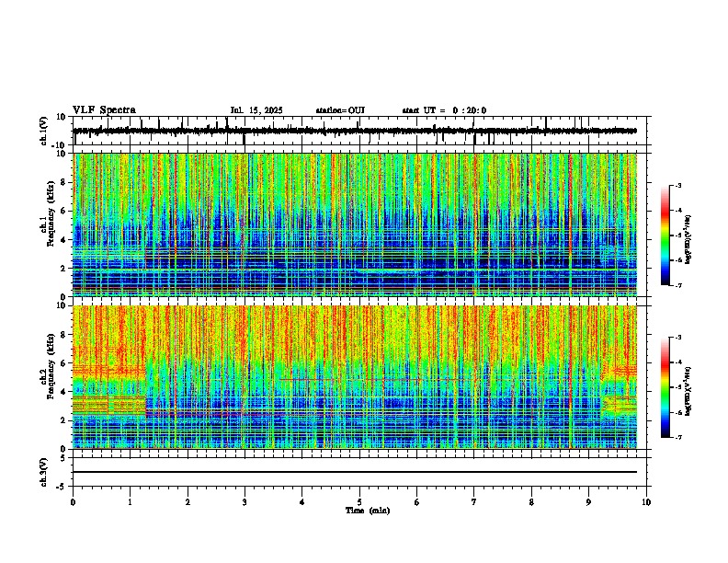Click the ch.2 spectrogram color bar
This screenshot has height=563, width=728.
click(x=665, y=387)
